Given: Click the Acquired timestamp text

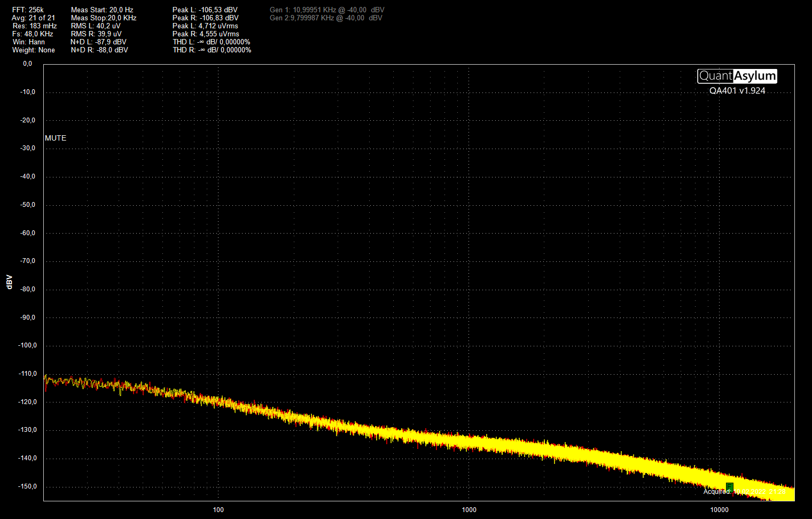Looking at the screenshot, I should point(745,492).
